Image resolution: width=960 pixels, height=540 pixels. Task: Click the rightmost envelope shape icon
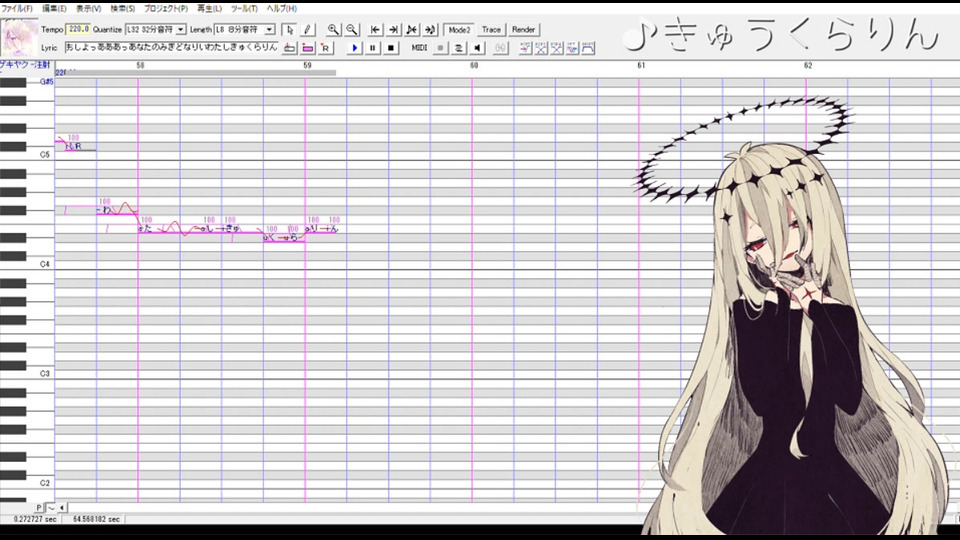coord(588,48)
